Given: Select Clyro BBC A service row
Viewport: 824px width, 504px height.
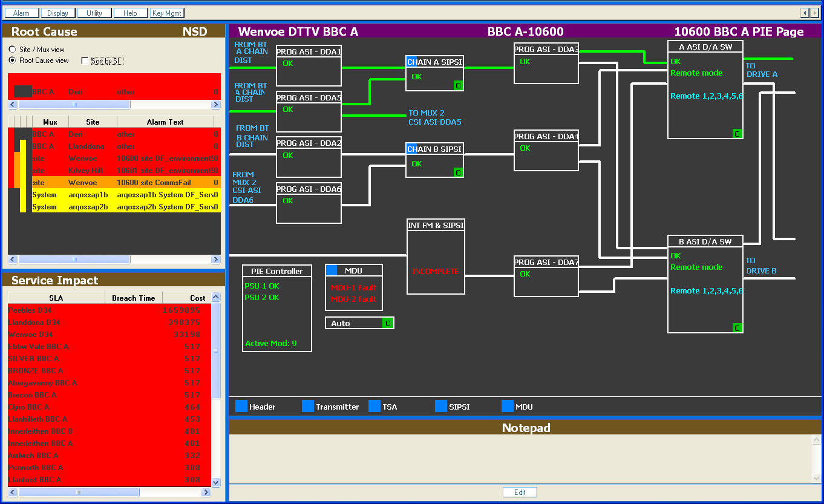Looking at the screenshot, I should tap(109, 407).
